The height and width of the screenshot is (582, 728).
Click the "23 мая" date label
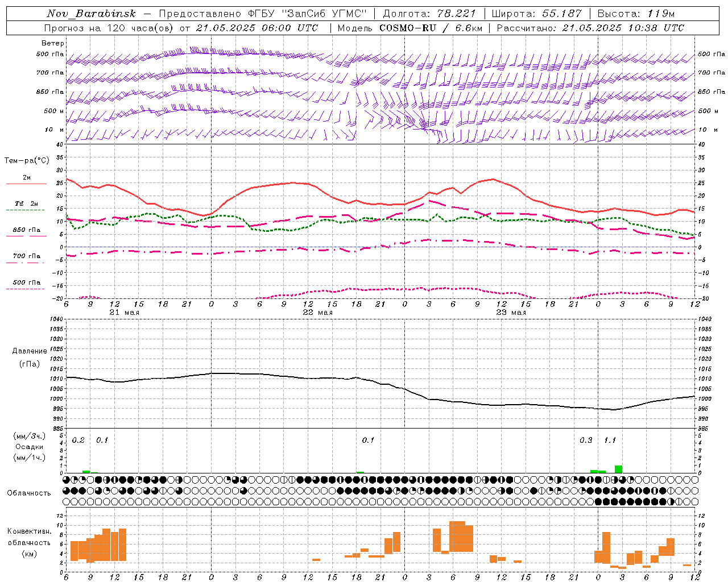511,313
